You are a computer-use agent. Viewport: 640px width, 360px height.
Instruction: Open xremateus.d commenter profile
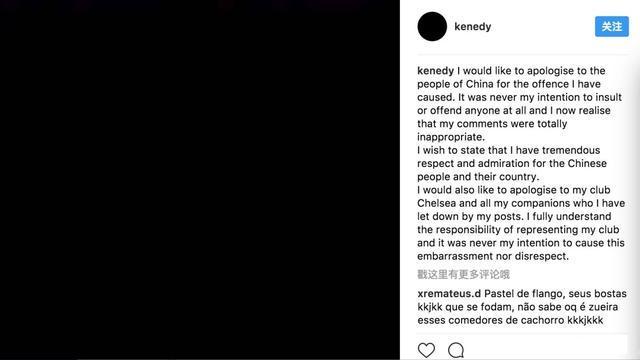tap(449, 293)
